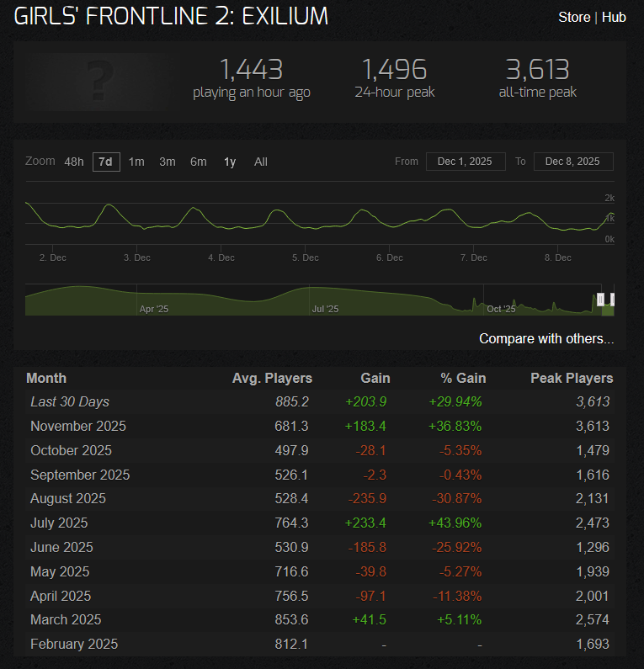
Task: Click the Compare with others link
Action: coord(546,338)
